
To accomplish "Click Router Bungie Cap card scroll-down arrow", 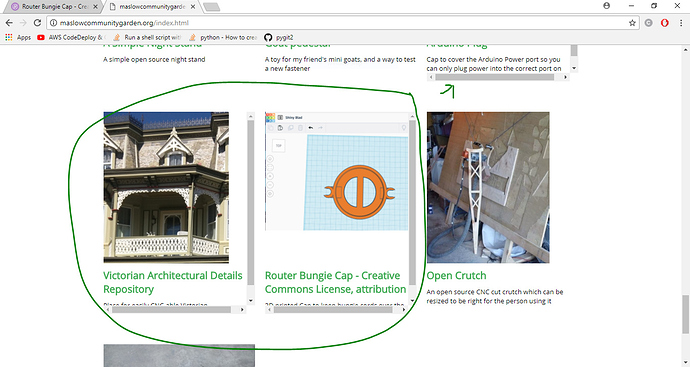I will click(412, 301).
